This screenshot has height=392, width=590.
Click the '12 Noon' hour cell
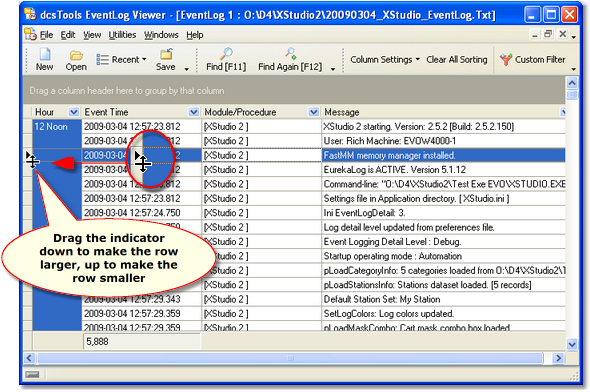coord(57,126)
